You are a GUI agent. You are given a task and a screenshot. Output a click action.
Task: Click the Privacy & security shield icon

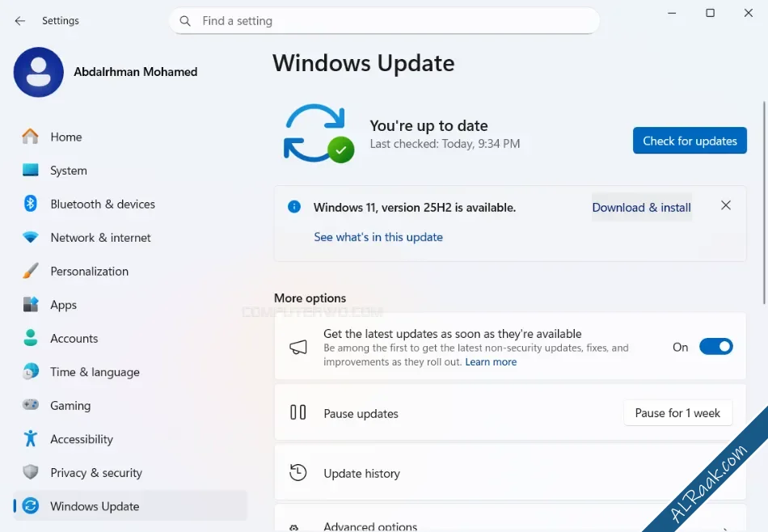point(31,471)
